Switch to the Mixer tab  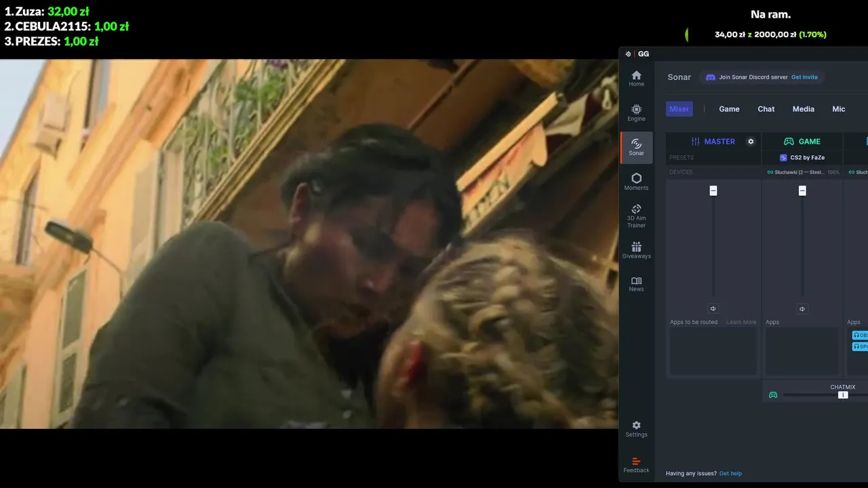click(x=679, y=109)
